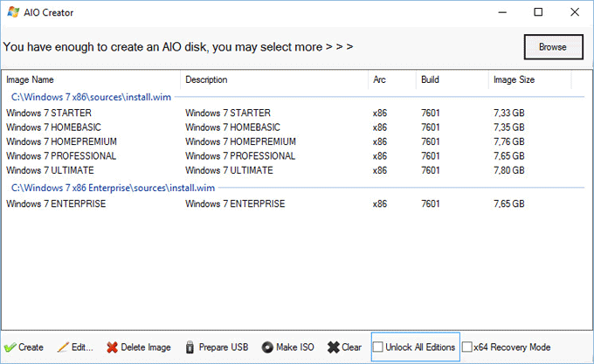The image size is (594, 364).
Task: Sort by the Image Size column header
Action: [x=514, y=79]
